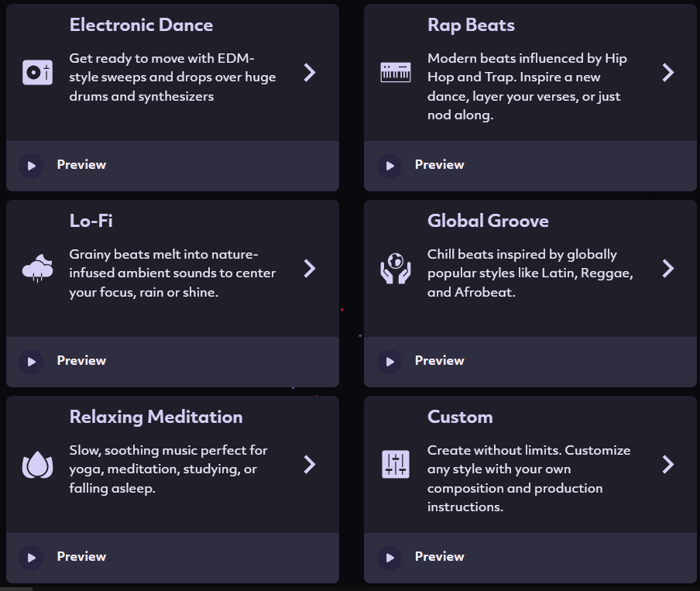Play the Custom style preview

pyautogui.click(x=389, y=558)
